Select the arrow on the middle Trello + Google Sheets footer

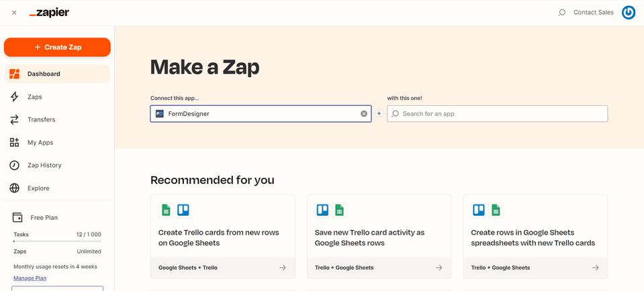pyautogui.click(x=439, y=268)
